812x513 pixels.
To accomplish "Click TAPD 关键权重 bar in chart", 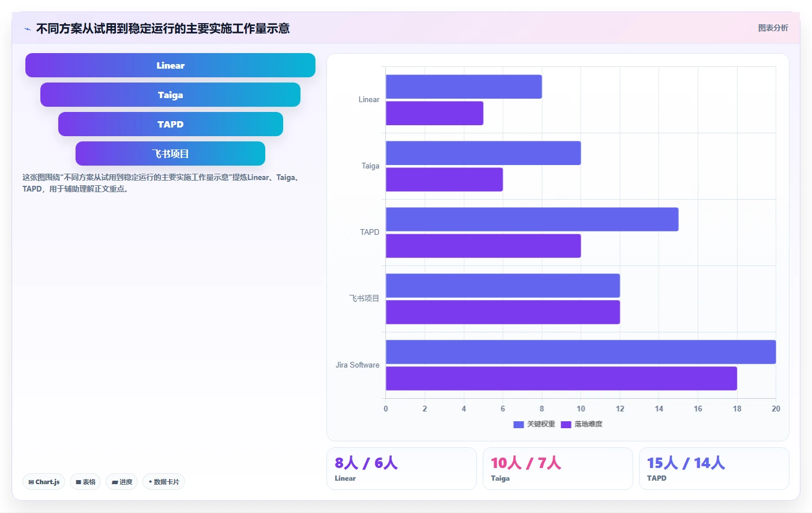I will pos(532,219).
